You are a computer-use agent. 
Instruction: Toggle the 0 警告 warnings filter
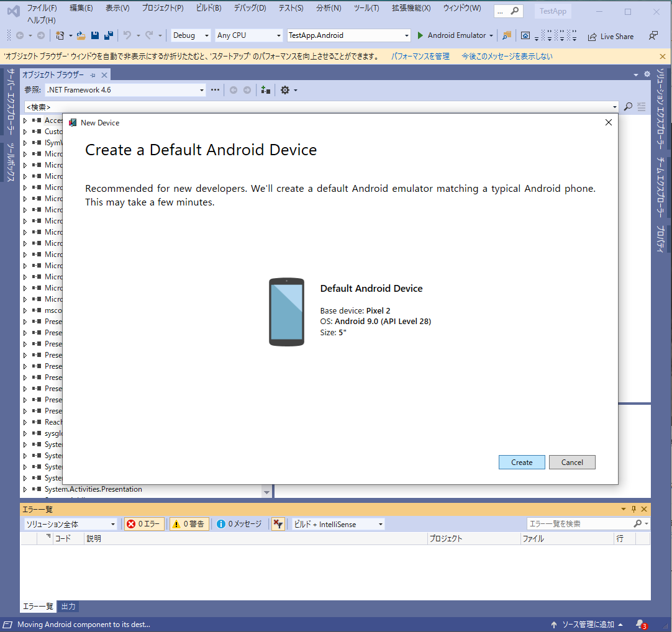[x=189, y=523]
